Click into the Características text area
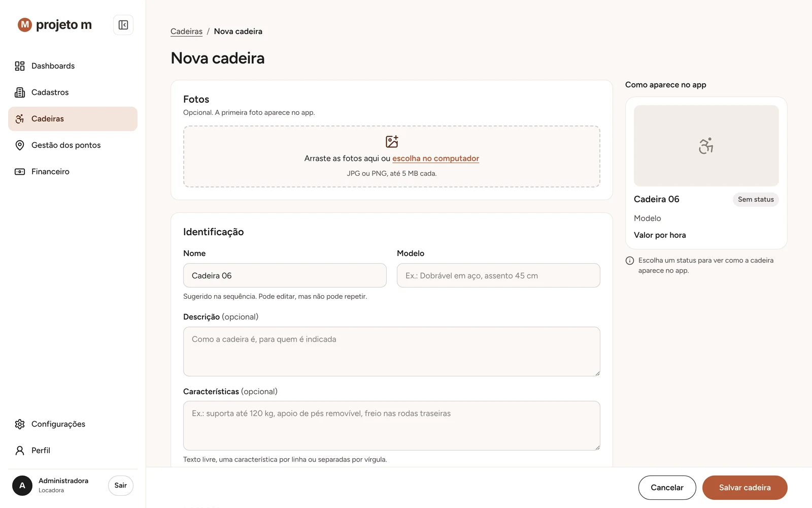The width and height of the screenshot is (812, 508). pos(392,426)
